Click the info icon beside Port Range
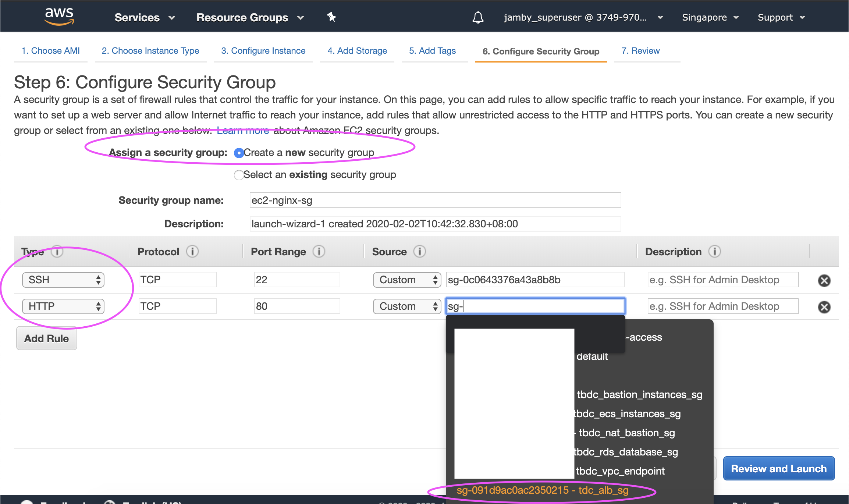 coord(319,252)
